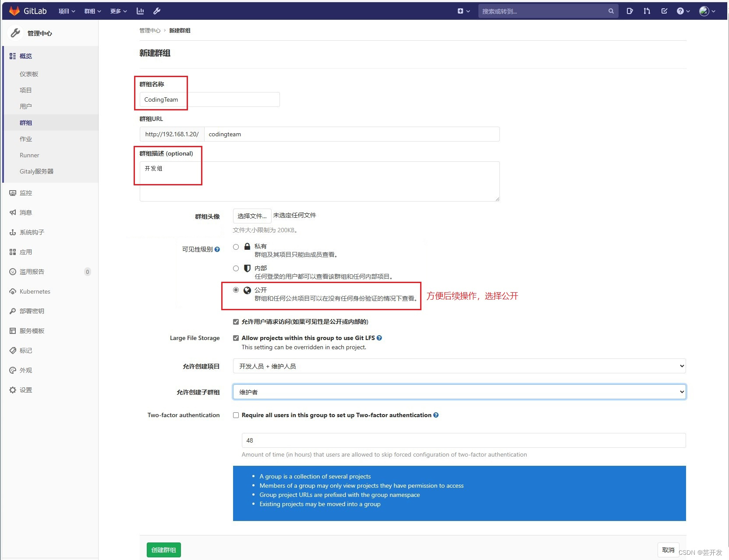Open to-do list icon in navbar
The width and height of the screenshot is (729, 560).
(664, 11)
